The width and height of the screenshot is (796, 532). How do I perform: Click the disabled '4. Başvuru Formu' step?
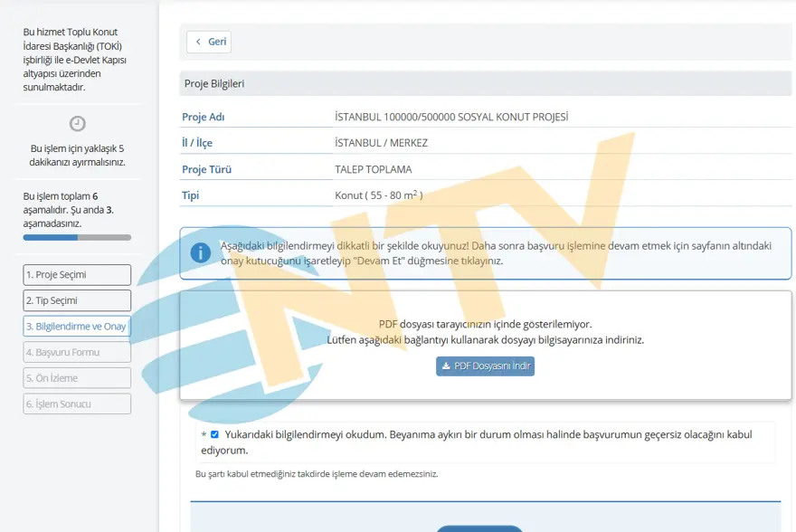pyautogui.click(x=77, y=352)
